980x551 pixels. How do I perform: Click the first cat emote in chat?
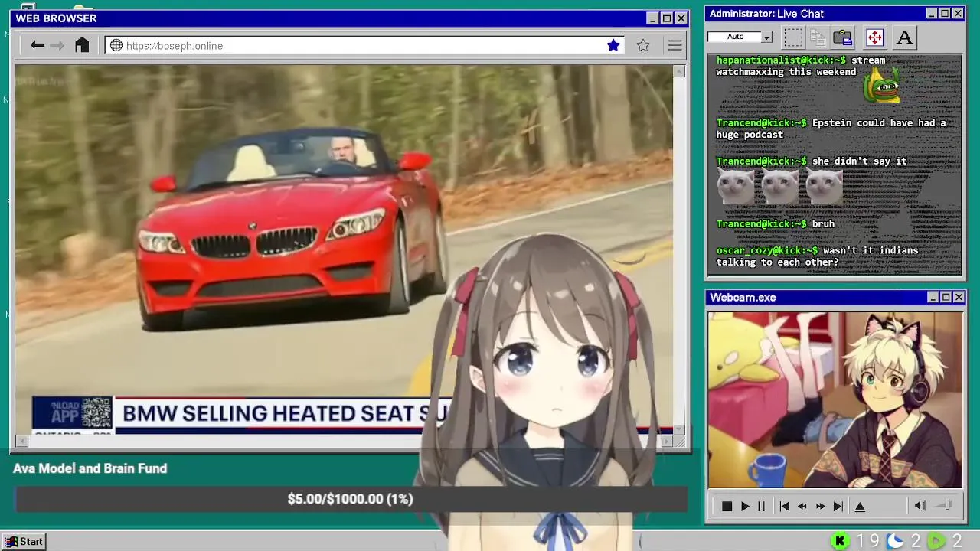735,186
